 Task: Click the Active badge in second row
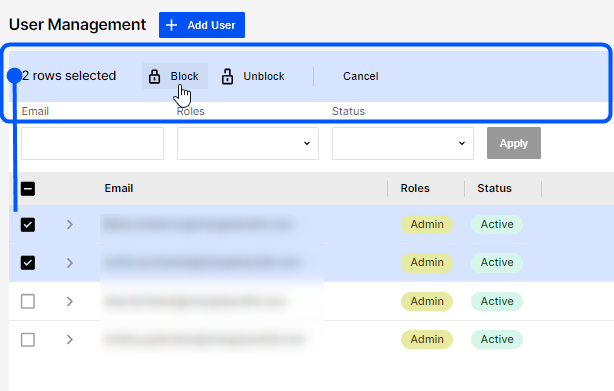pyautogui.click(x=497, y=262)
